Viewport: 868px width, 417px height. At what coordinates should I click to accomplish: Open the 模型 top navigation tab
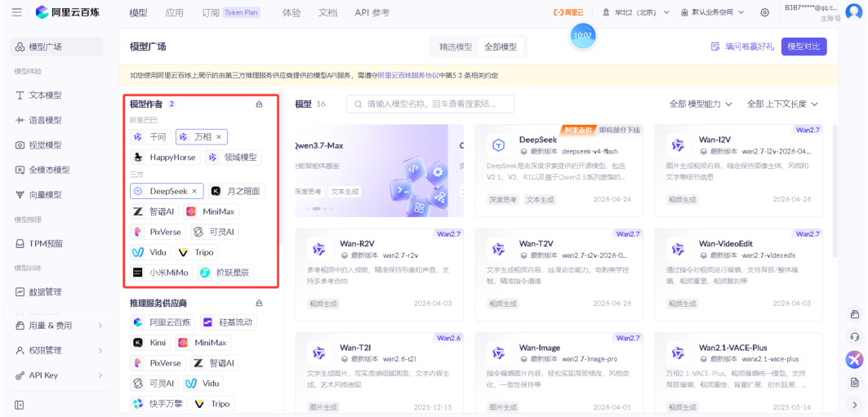pos(138,12)
